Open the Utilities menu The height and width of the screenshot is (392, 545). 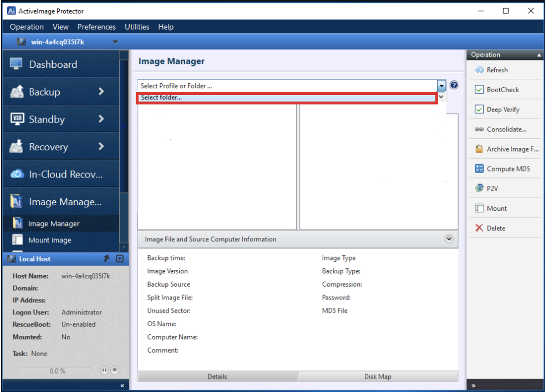click(x=137, y=27)
